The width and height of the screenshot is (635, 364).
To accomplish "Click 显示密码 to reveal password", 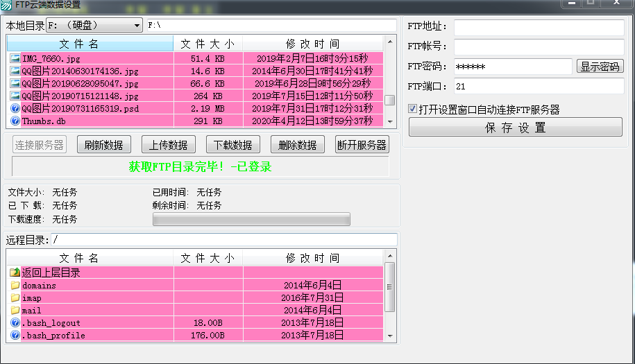I will pos(600,67).
